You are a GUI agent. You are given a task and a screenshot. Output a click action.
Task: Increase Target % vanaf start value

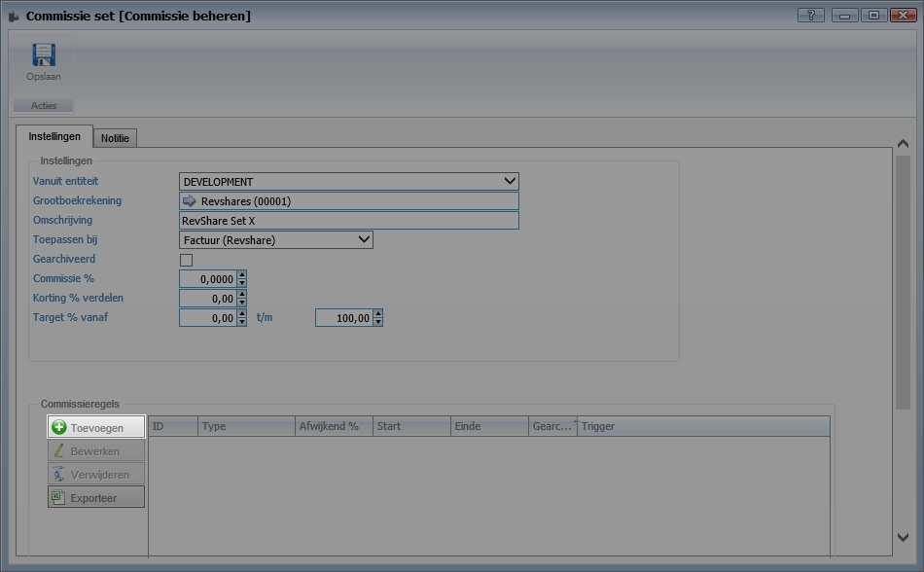(x=241, y=314)
